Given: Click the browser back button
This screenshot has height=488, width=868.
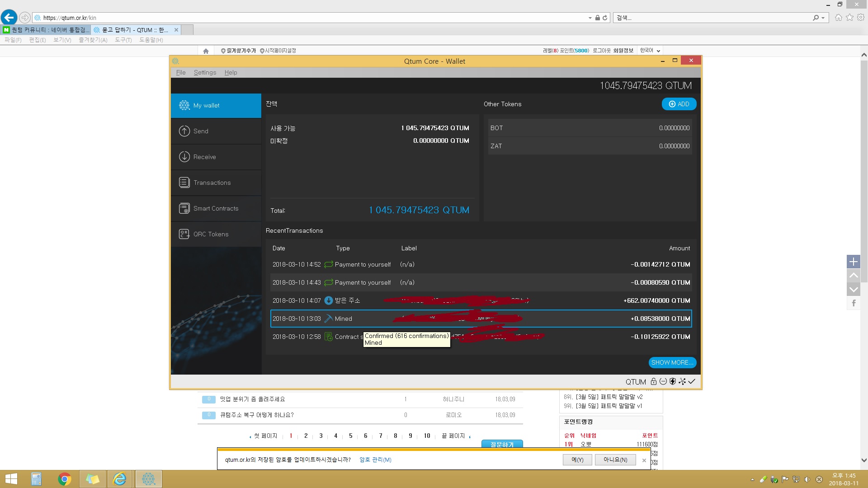Looking at the screenshot, I should coord(9,18).
